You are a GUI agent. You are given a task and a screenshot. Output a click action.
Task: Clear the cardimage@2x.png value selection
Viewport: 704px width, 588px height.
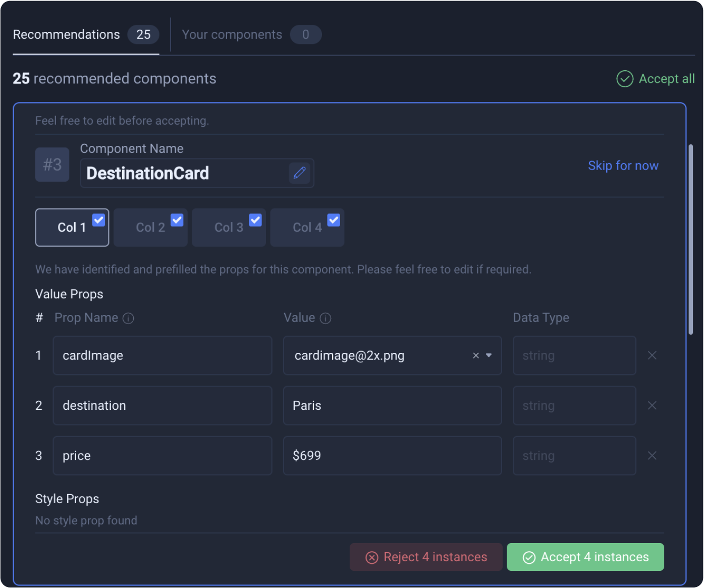pos(475,355)
